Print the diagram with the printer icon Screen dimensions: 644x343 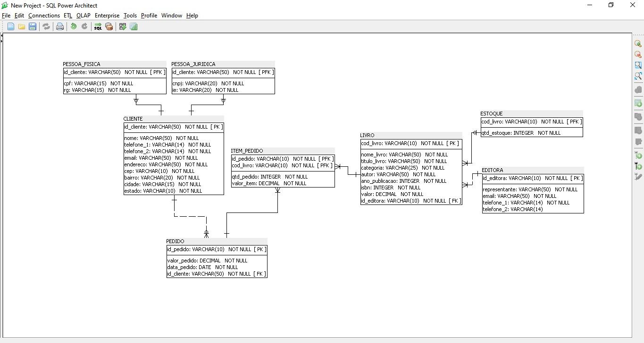coord(60,27)
